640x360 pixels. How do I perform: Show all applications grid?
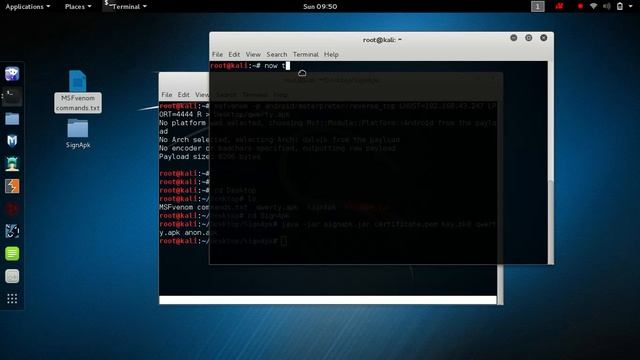(12, 299)
